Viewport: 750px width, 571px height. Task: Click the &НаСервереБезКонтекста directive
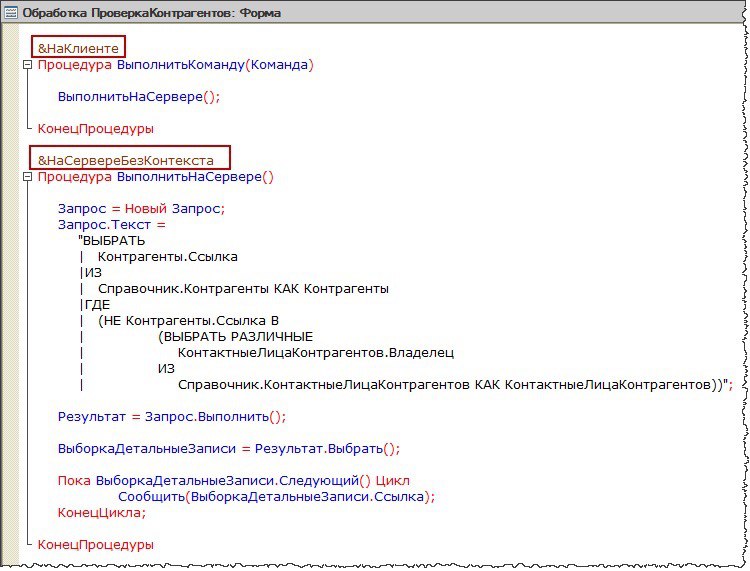(126, 160)
